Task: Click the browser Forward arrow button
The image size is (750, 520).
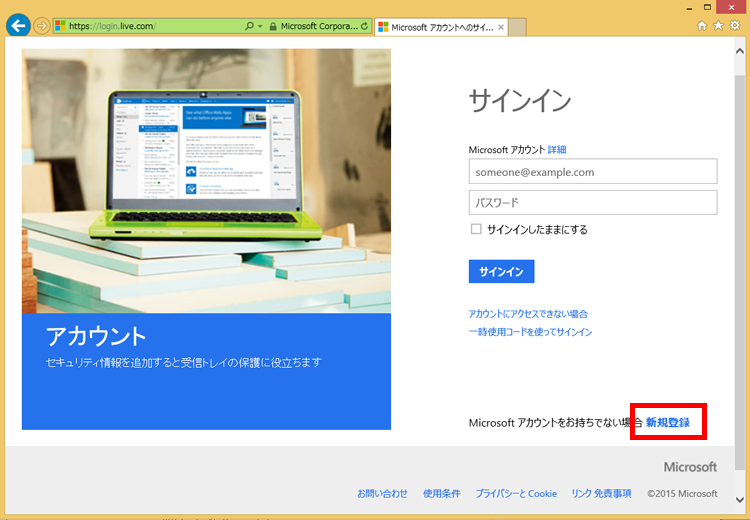Action: [42, 25]
